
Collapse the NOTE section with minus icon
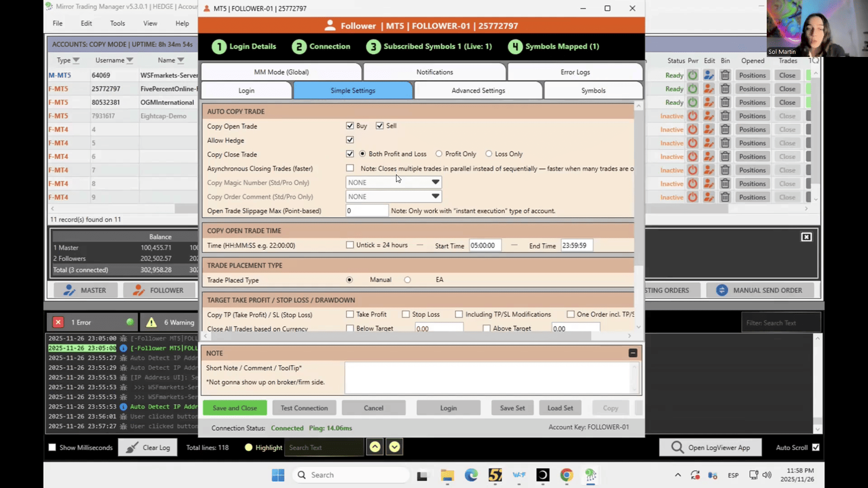pyautogui.click(x=632, y=353)
